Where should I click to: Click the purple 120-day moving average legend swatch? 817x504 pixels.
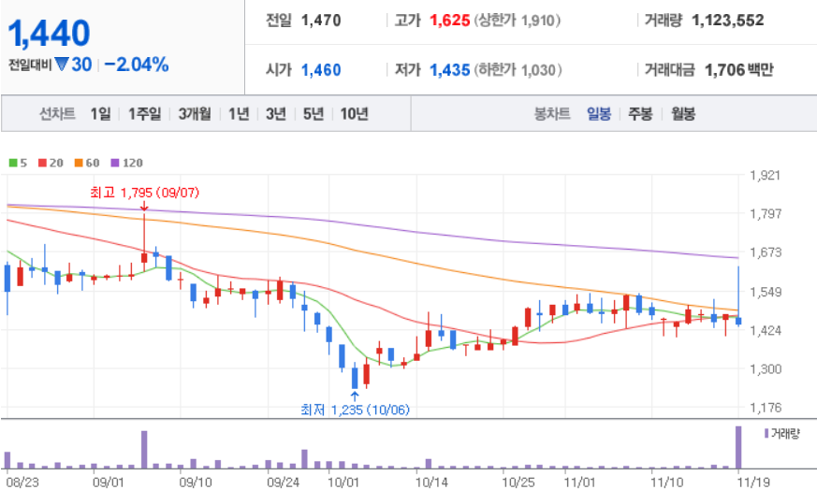[x=115, y=163]
